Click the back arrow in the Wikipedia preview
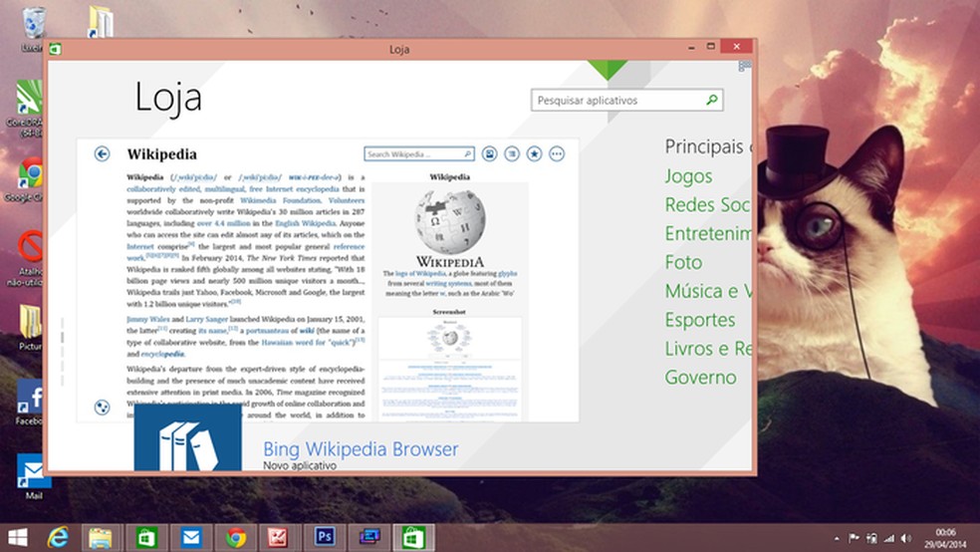The width and height of the screenshot is (980, 552). 102,153
